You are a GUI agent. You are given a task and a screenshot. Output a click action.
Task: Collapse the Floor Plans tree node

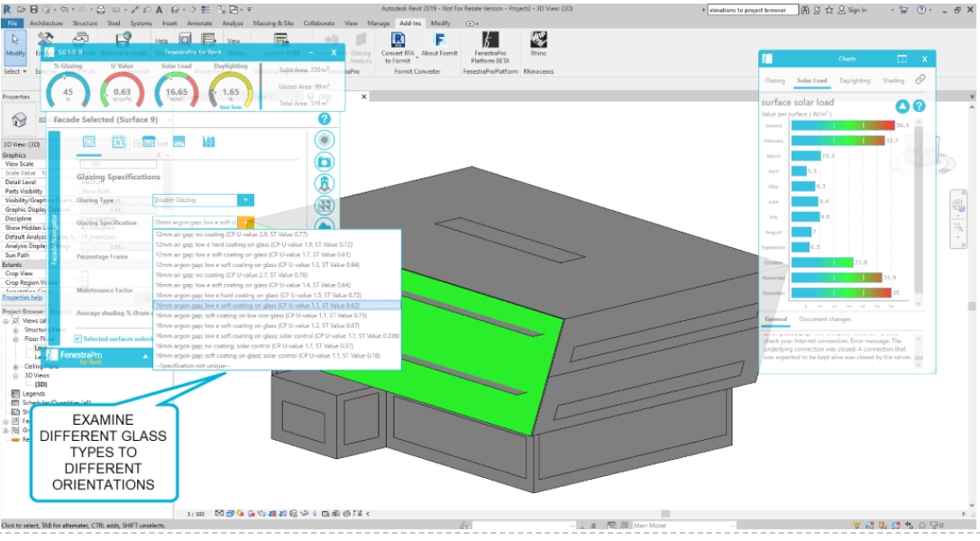pyautogui.click(x=15, y=339)
